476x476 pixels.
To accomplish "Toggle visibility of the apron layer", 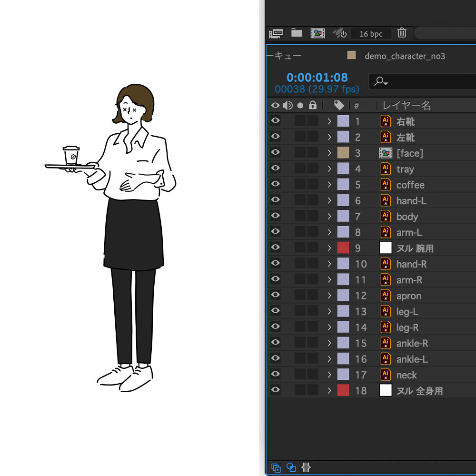I will tap(275, 295).
